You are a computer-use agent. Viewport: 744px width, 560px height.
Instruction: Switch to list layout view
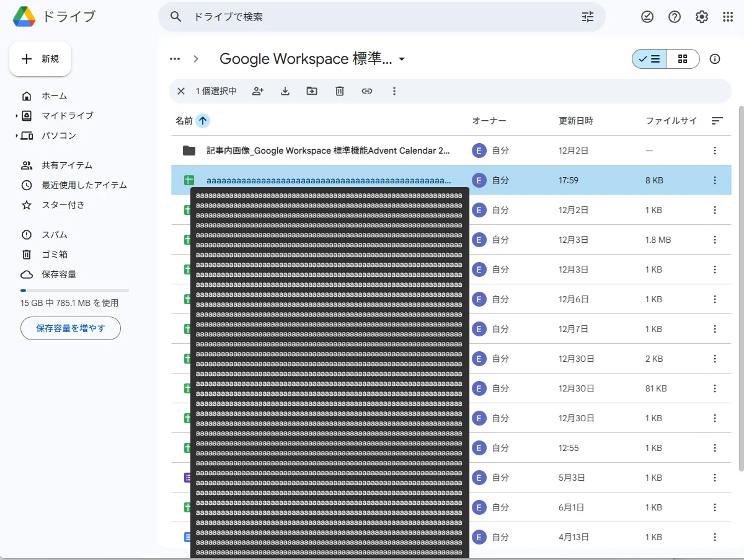tap(649, 59)
